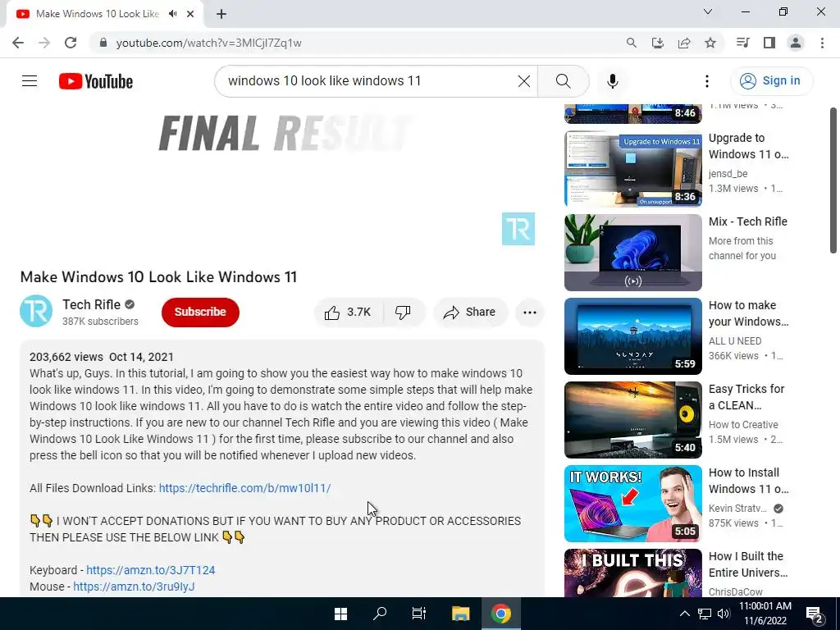Open network tray icon
Viewport: 840px width, 630px height.
705,614
